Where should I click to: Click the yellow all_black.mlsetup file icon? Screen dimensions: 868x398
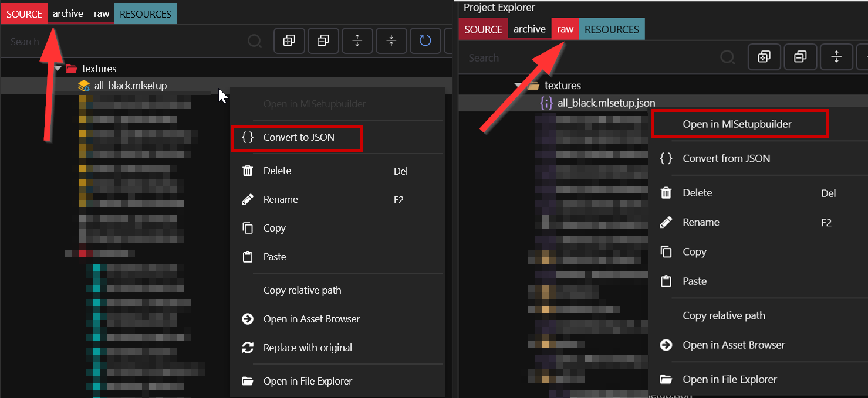[84, 86]
